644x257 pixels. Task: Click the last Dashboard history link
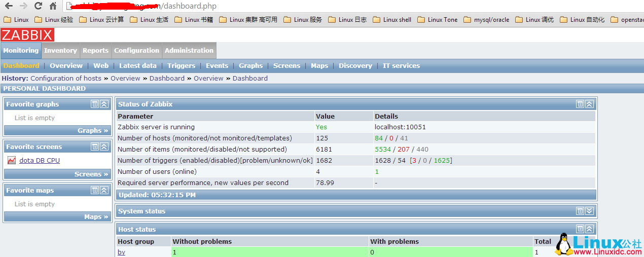click(x=250, y=78)
